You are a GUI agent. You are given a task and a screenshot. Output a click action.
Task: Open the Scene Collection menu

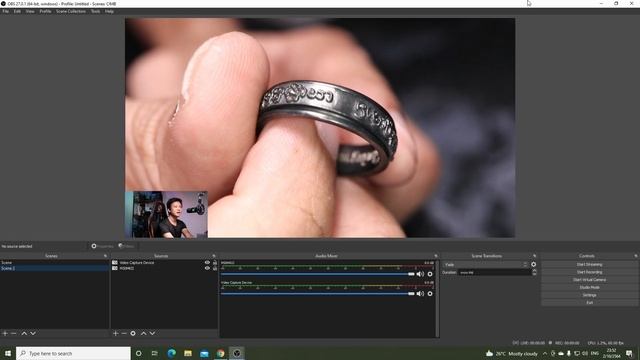tap(71, 11)
